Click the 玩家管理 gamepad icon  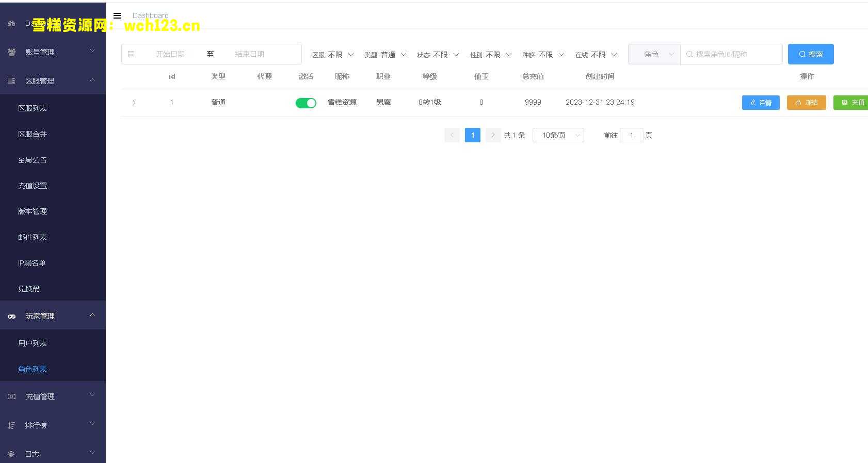click(12, 316)
